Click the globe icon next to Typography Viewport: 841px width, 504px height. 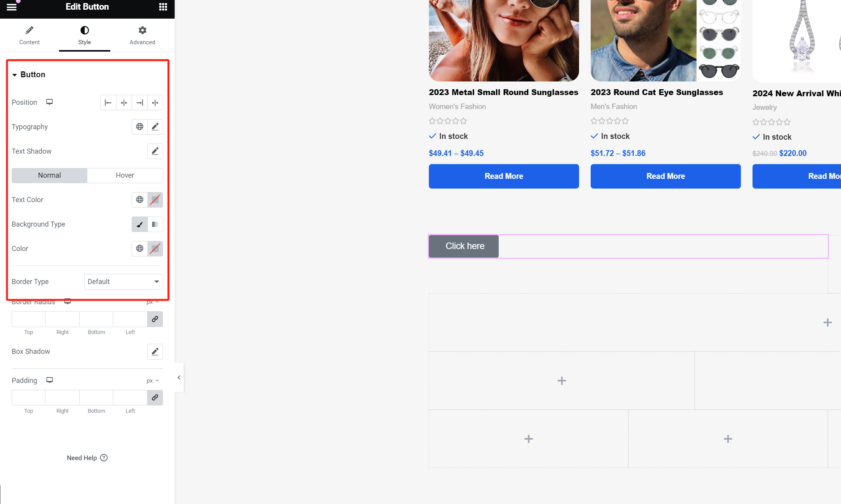pos(140,126)
